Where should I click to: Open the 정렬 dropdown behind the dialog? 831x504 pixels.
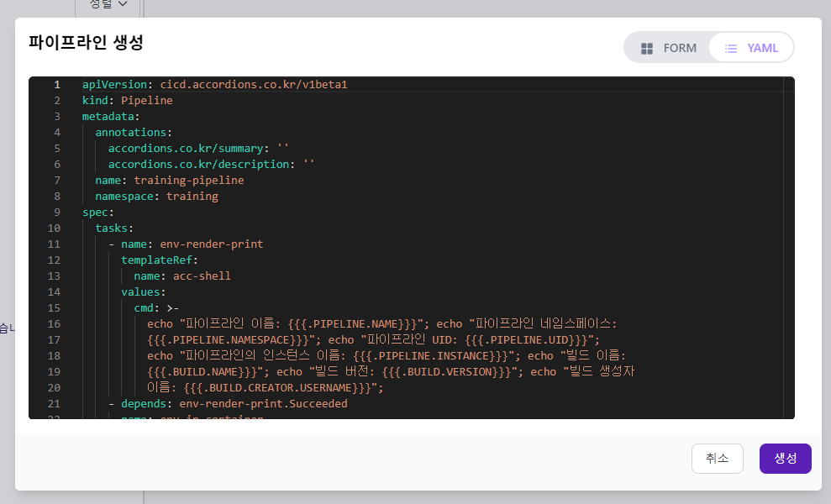pyautogui.click(x=108, y=5)
